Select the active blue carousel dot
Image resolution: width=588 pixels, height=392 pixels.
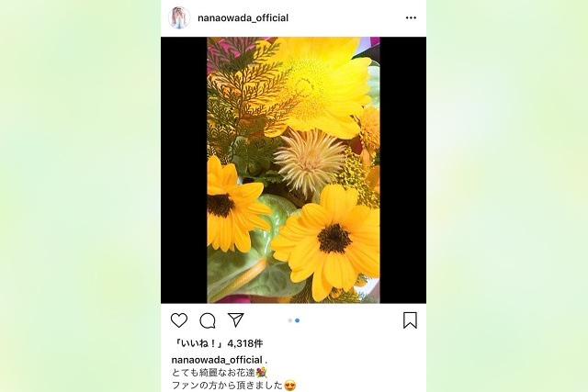tap(297, 320)
